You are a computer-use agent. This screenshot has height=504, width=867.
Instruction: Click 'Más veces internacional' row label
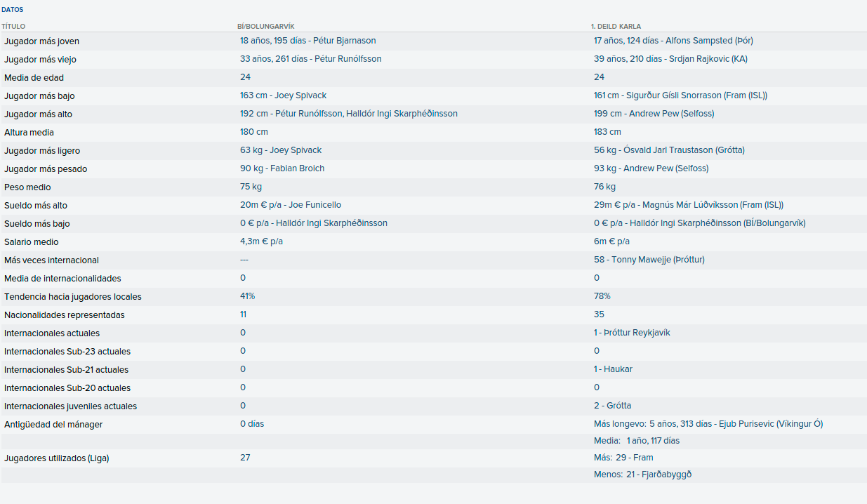click(x=51, y=260)
